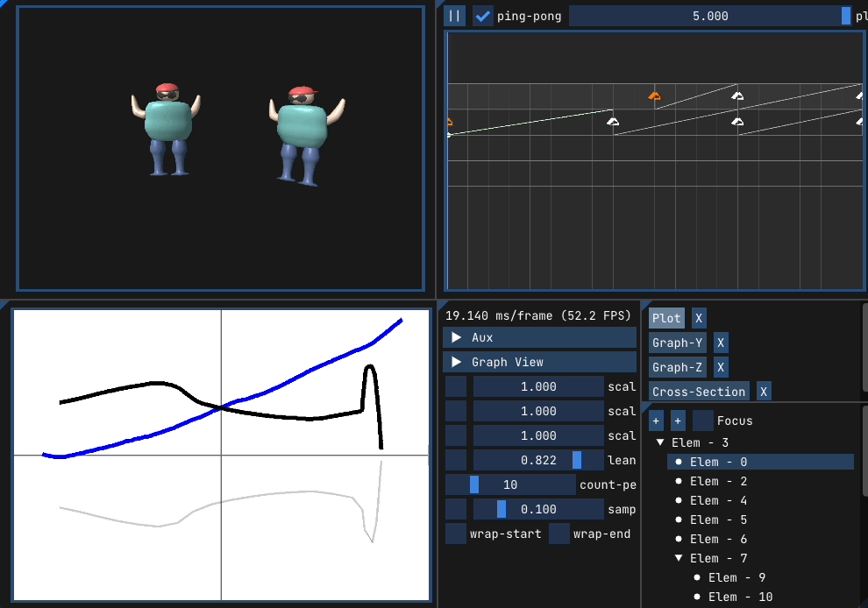
Task: Toggle the checkbox beside the second scal slider
Action: point(456,411)
